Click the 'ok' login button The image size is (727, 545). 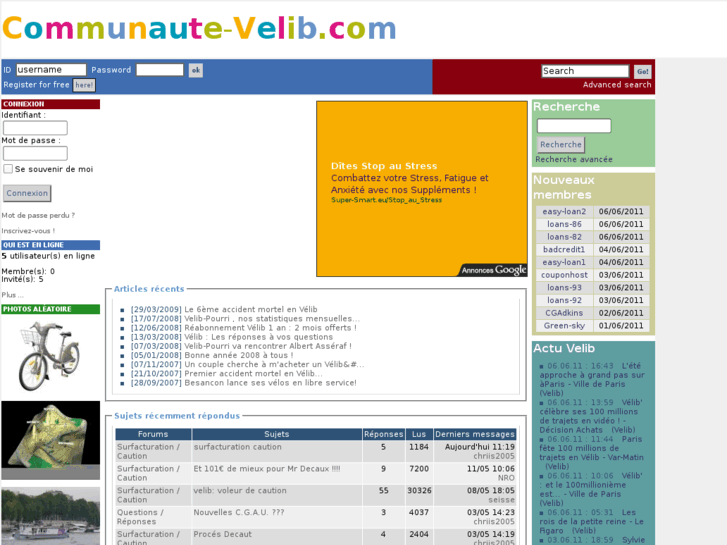point(196,70)
